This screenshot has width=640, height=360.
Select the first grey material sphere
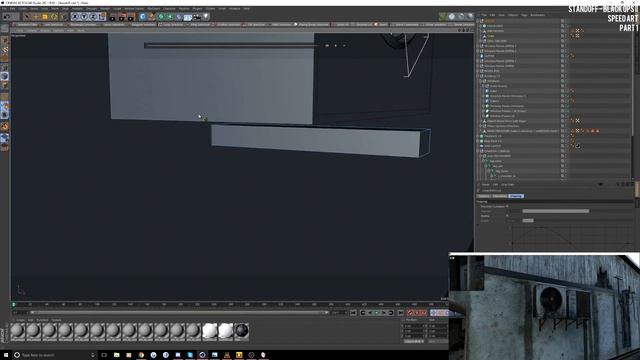tap(18, 331)
